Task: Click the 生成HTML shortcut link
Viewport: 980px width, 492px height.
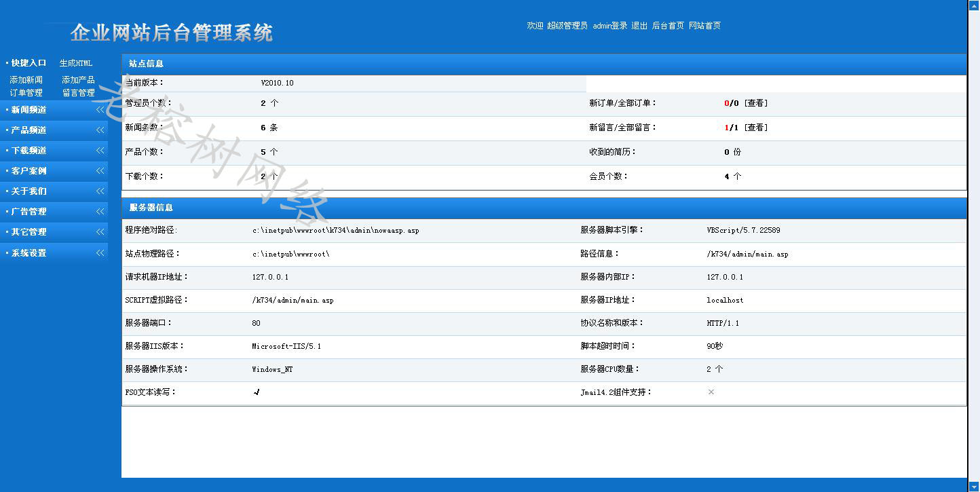Action: (75, 63)
